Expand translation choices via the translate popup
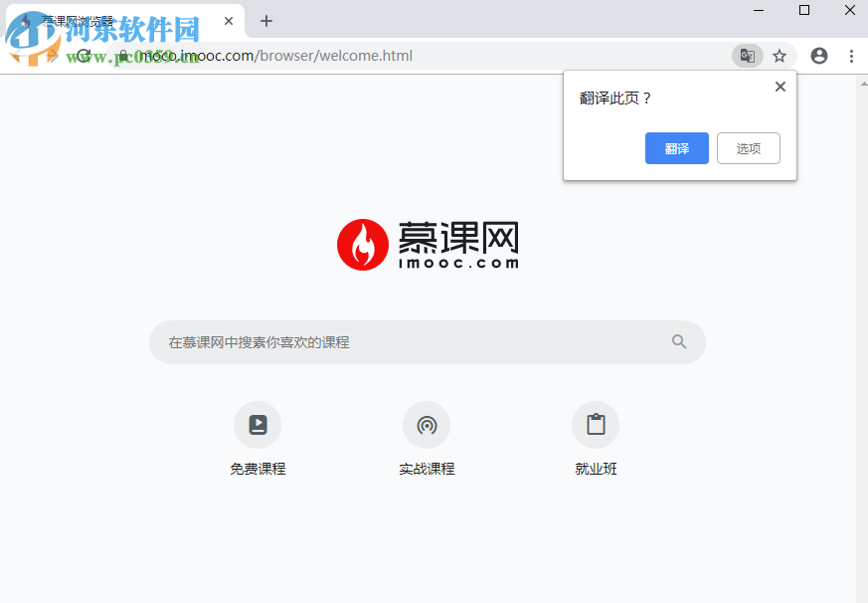This screenshot has width=868, height=603. pos(748,147)
